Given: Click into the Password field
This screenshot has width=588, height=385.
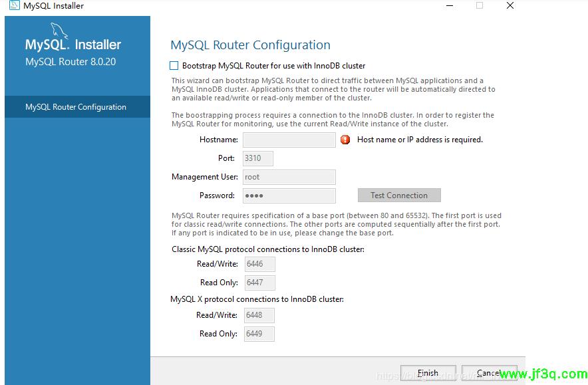Looking at the screenshot, I should tap(289, 195).
